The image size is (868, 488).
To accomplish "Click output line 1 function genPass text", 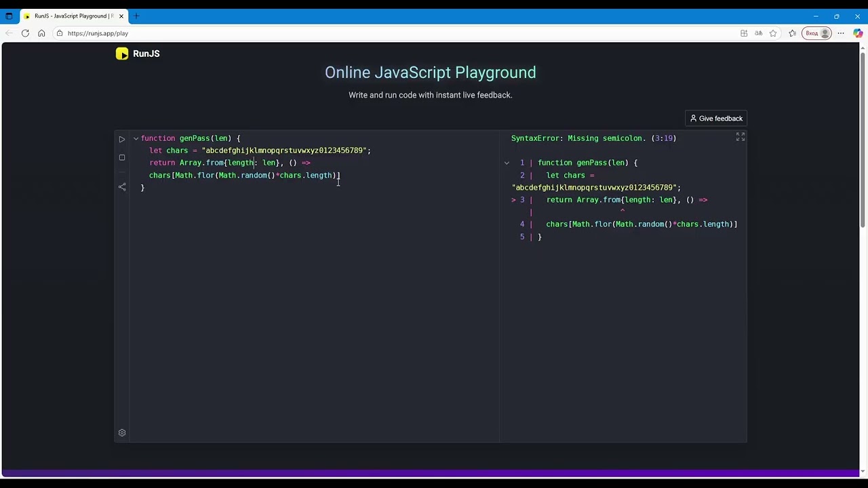I will pos(587,163).
